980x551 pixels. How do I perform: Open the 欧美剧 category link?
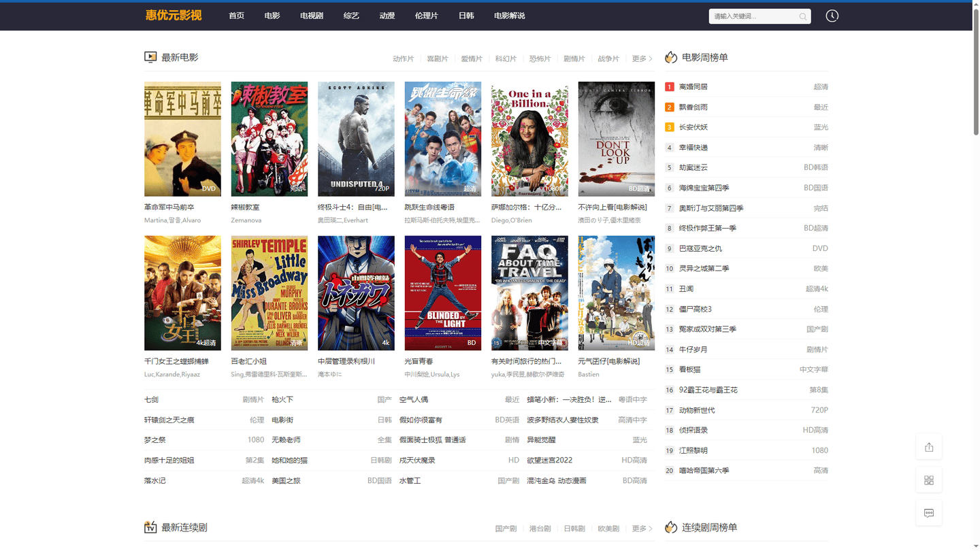point(608,529)
